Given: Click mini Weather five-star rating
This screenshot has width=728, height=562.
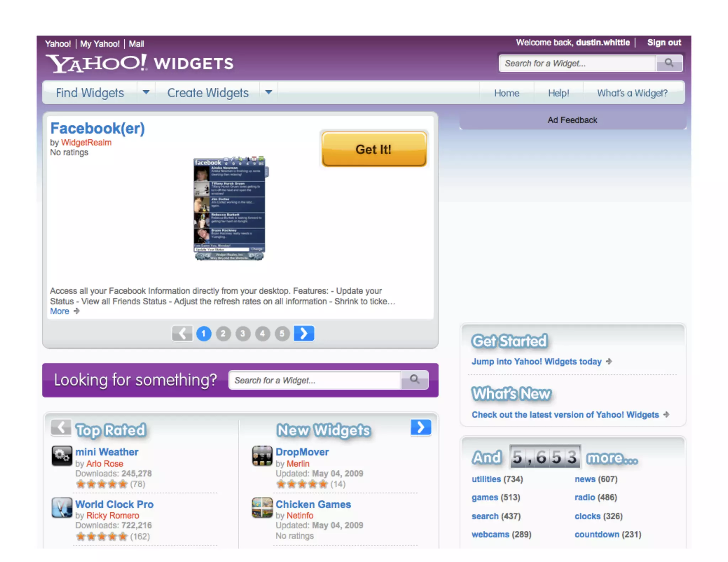Looking at the screenshot, I should click(x=102, y=484).
